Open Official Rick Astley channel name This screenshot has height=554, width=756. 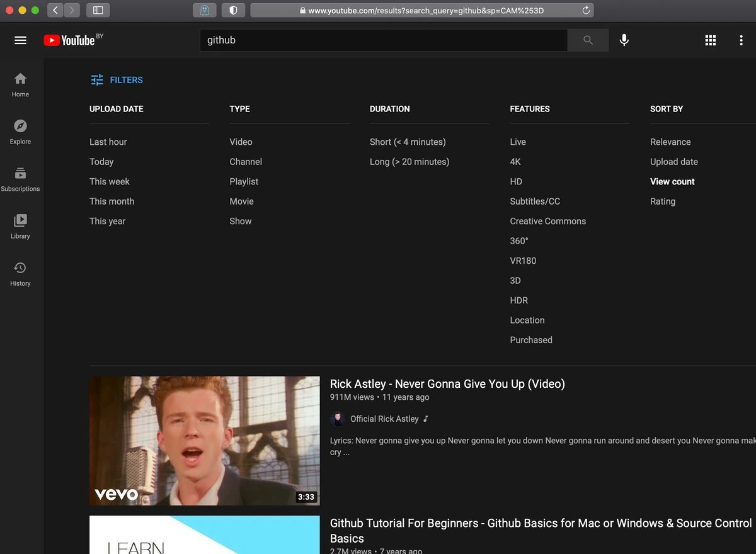click(x=384, y=419)
